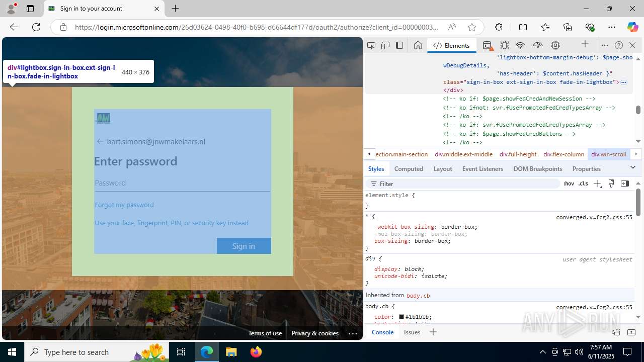The image size is (644, 362).
Task: Select the Issues drawer tab
Action: pyautogui.click(x=412, y=332)
